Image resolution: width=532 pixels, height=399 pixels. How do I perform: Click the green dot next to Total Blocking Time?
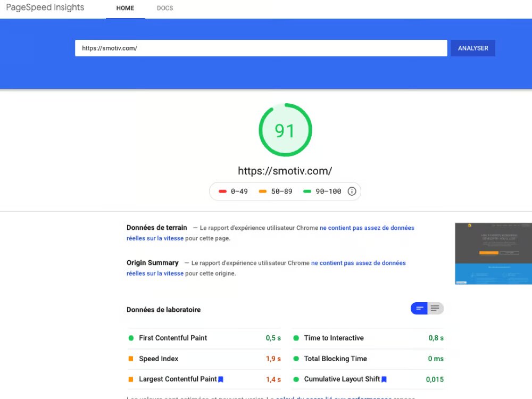pyautogui.click(x=296, y=359)
